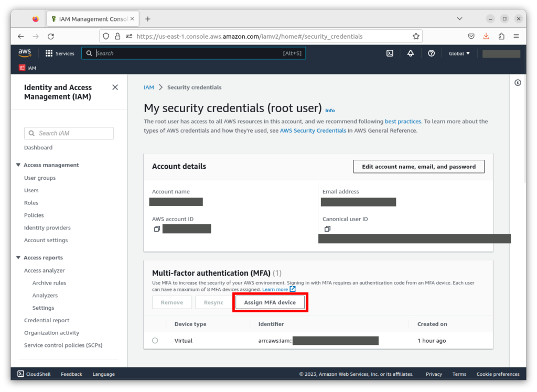
Task: Click the shield tracking protection icon
Action: pos(106,36)
